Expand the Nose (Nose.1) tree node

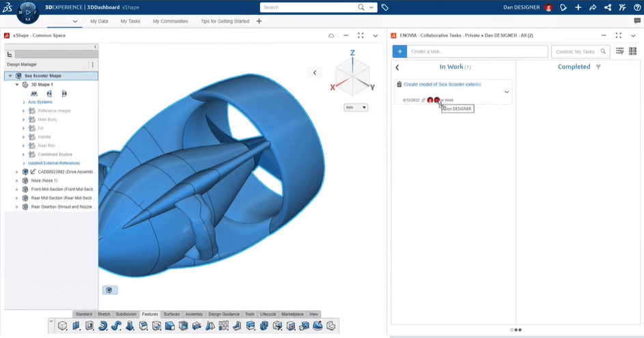17,181
